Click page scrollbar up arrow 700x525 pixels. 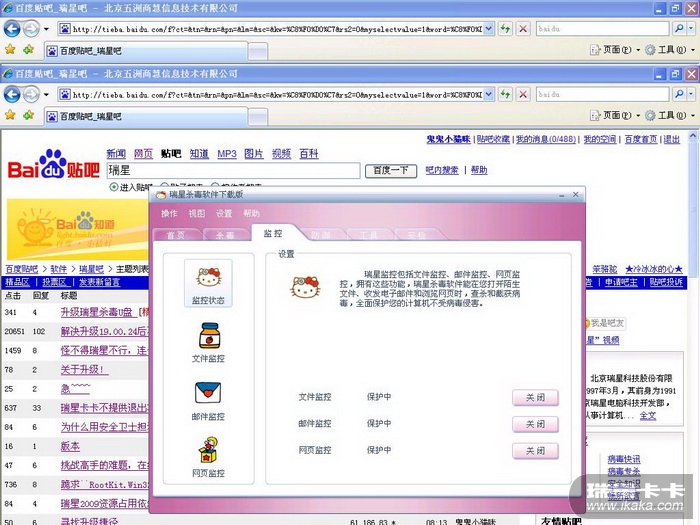692,136
